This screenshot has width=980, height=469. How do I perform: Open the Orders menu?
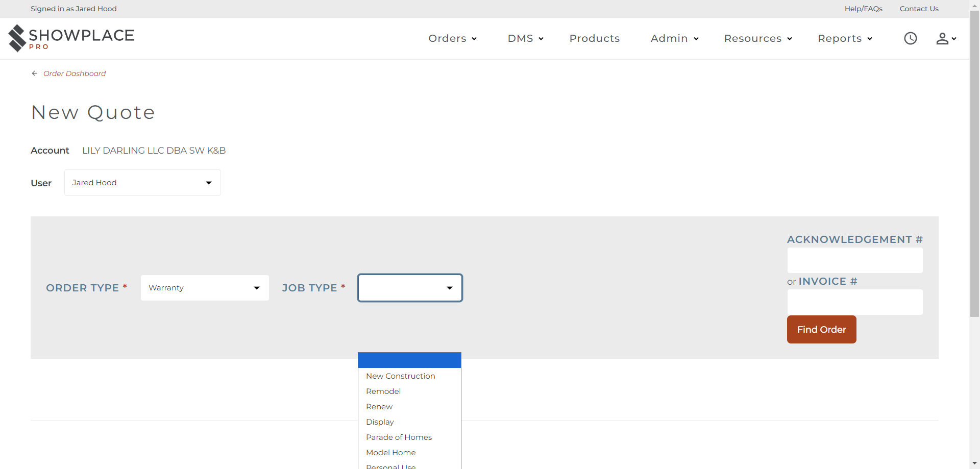452,38
